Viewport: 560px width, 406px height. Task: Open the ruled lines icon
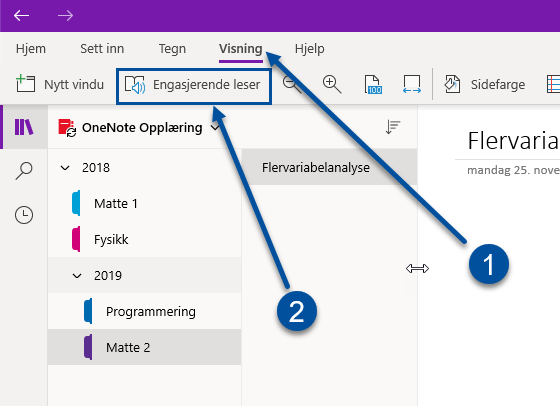553,84
